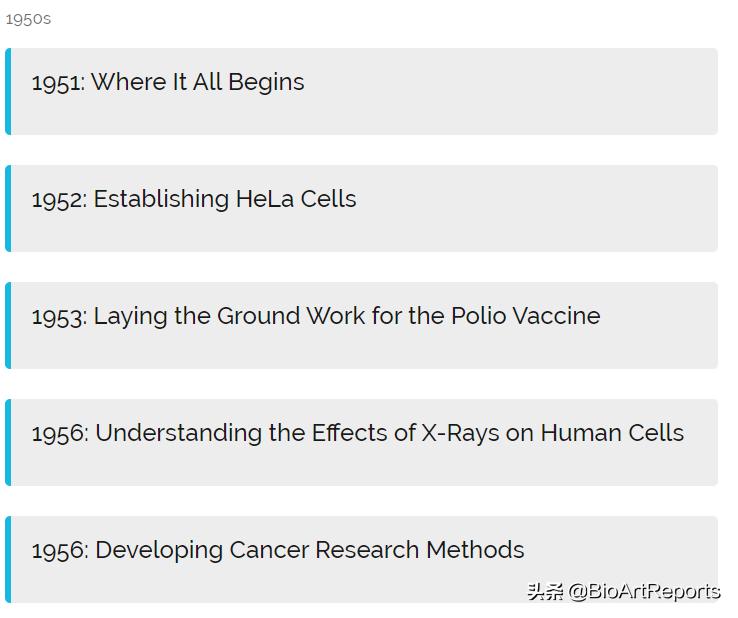Click the 1950s decade heading
This screenshot has width=738, height=618.
(x=28, y=19)
